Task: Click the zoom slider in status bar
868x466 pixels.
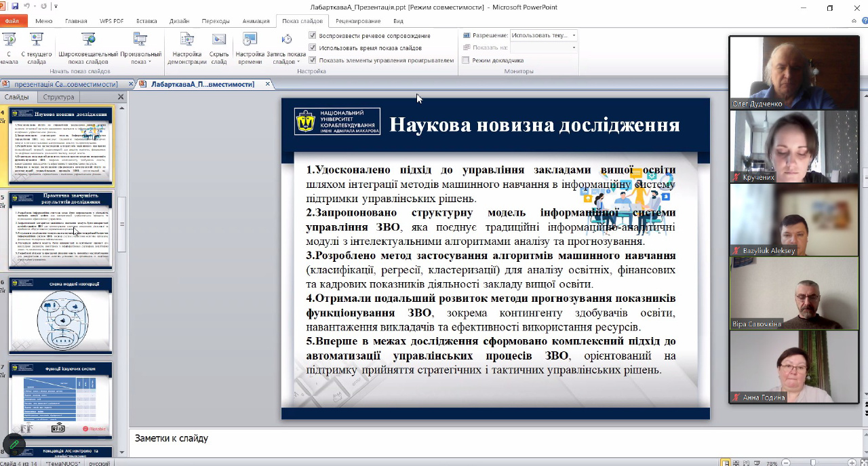Action: 814,463
